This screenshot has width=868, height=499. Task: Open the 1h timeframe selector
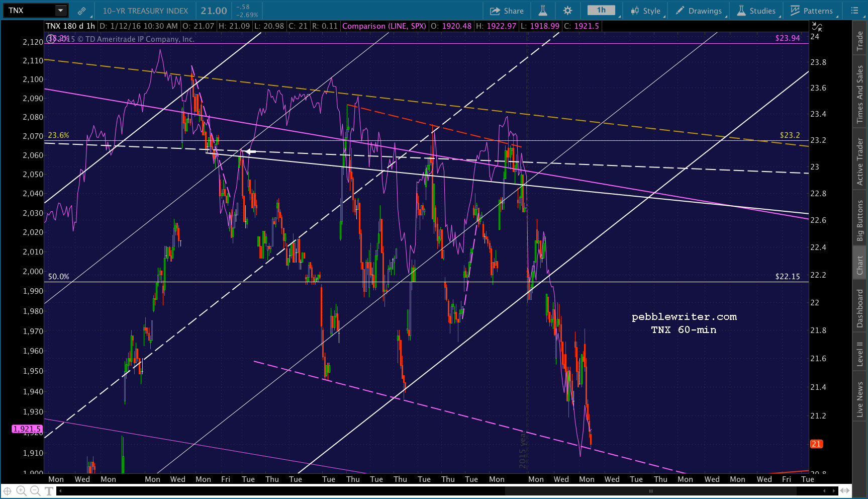tap(601, 11)
